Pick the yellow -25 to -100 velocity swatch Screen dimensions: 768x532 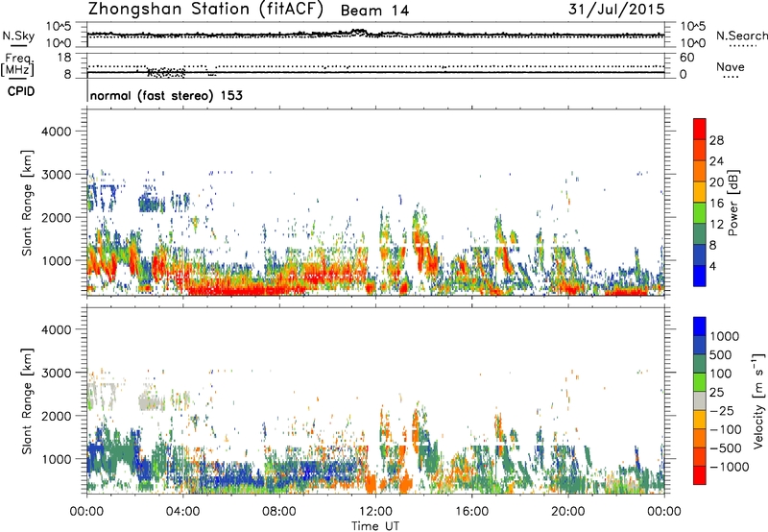[700, 420]
